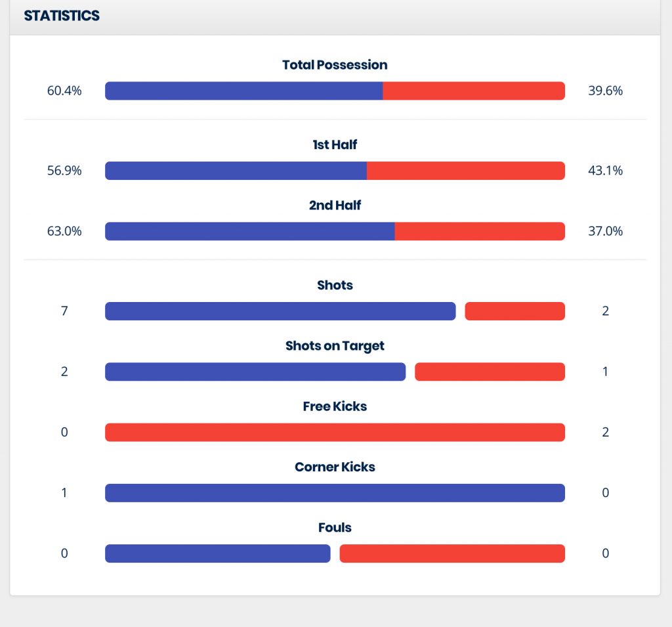This screenshot has width=672, height=627.
Task: Click the blue Fouls bar segment
Action: (x=217, y=553)
